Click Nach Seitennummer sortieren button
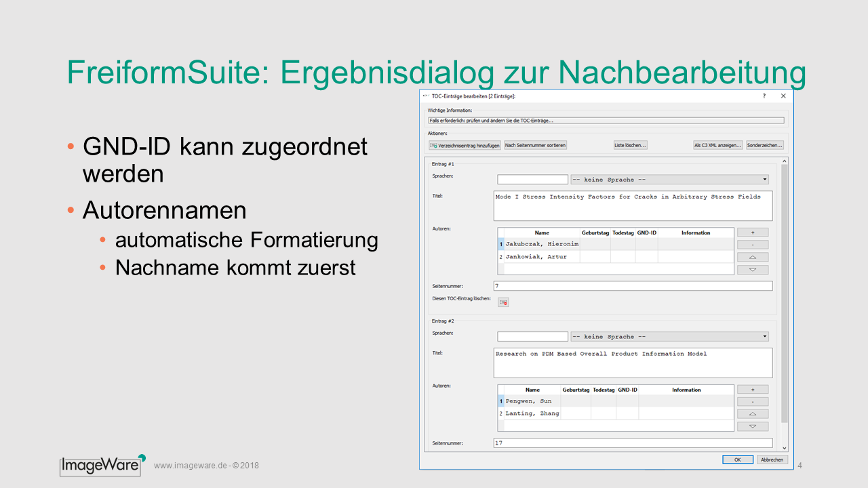This screenshot has width=868, height=488. coord(536,145)
